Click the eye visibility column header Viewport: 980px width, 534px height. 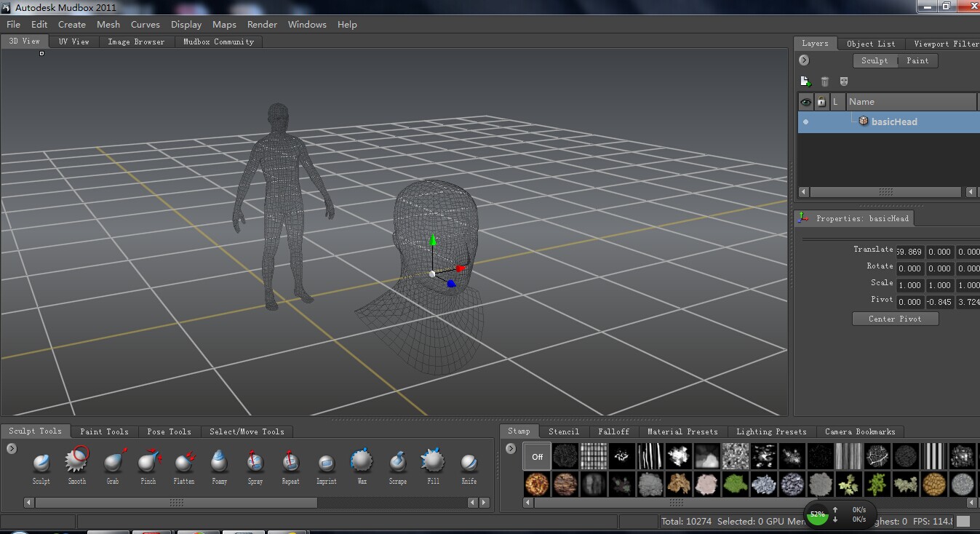point(805,102)
